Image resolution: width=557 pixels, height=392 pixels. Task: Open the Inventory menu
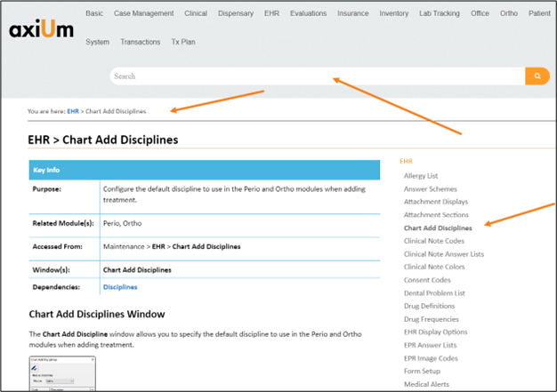click(394, 13)
